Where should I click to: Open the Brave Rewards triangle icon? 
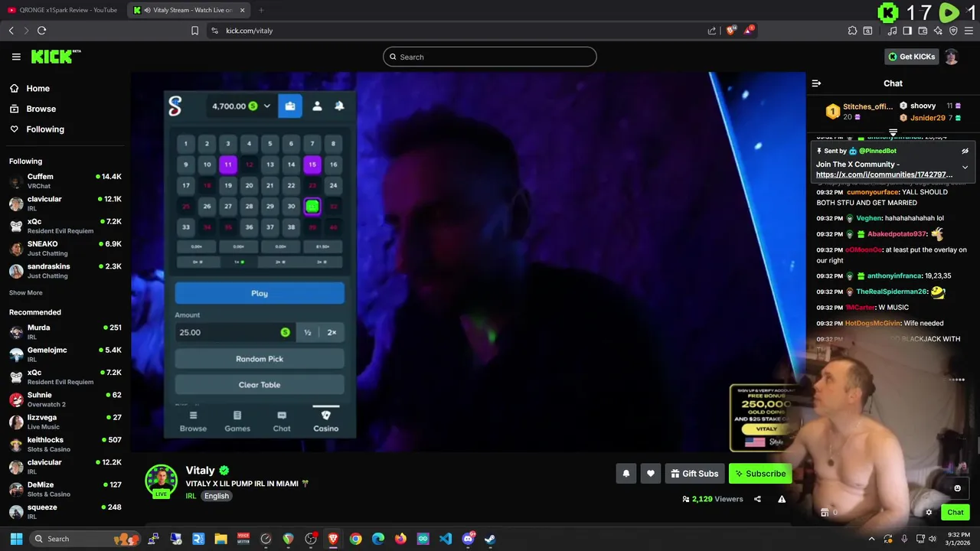click(748, 31)
